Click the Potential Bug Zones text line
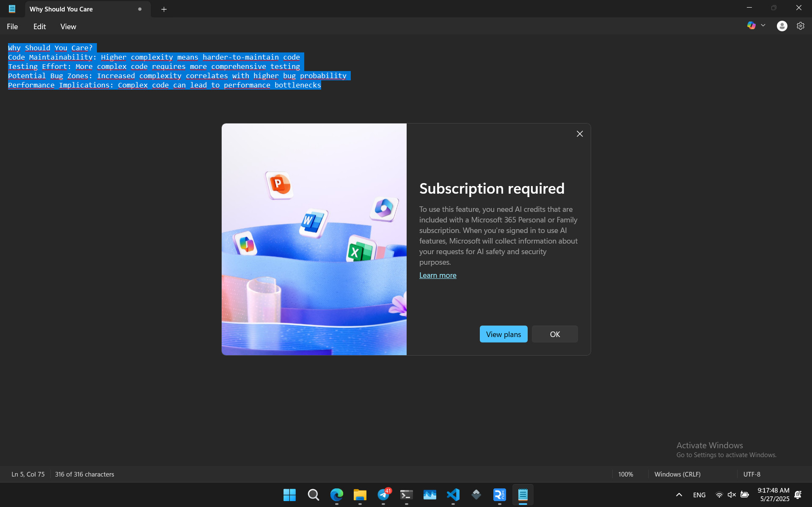The width and height of the screenshot is (812, 507). point(177,76)
